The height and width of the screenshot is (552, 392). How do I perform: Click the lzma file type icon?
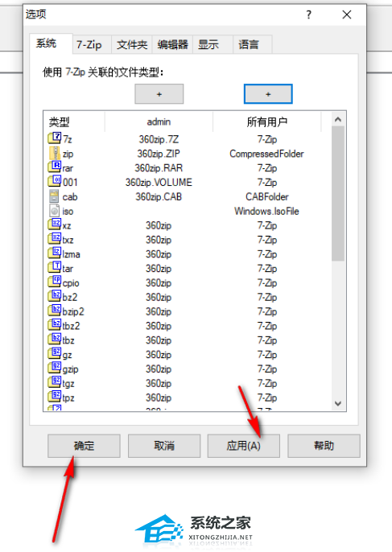click(x=55, y=253)
